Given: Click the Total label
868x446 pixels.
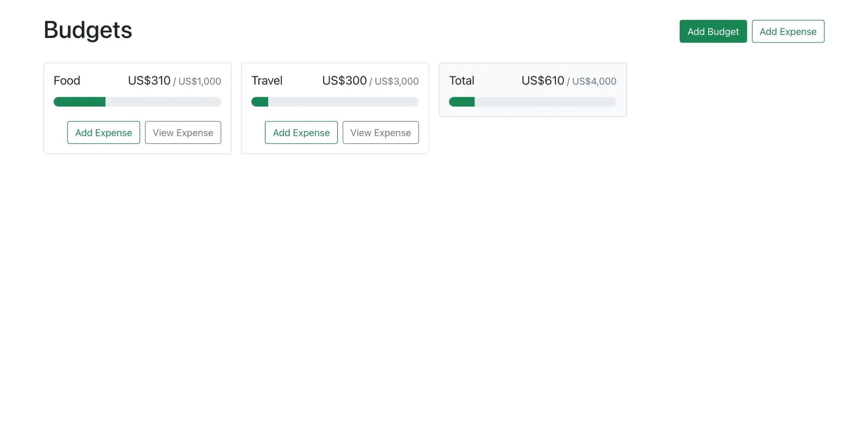Looking at the screenshot, I should point(461,80).
